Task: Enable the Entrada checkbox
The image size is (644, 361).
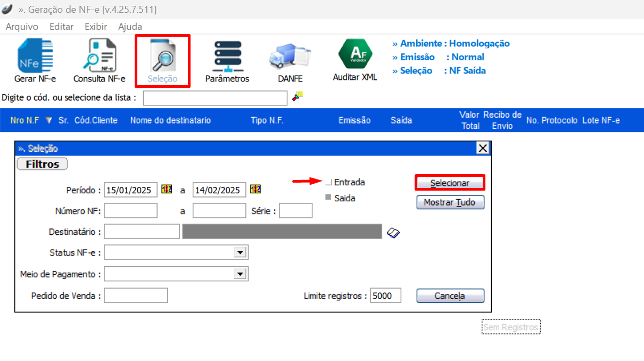Action: pos(328,183)
